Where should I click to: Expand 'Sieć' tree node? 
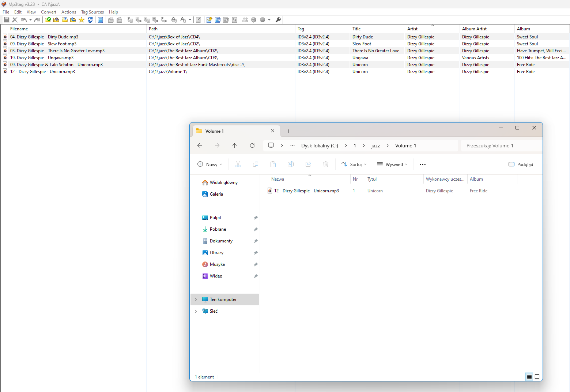[x=196, y=311]
